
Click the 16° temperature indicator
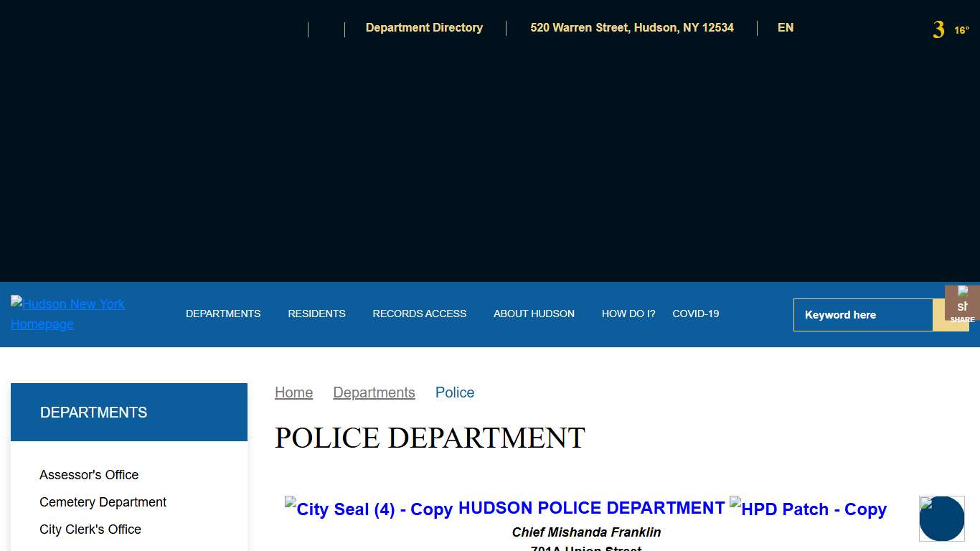coord(960,30)
